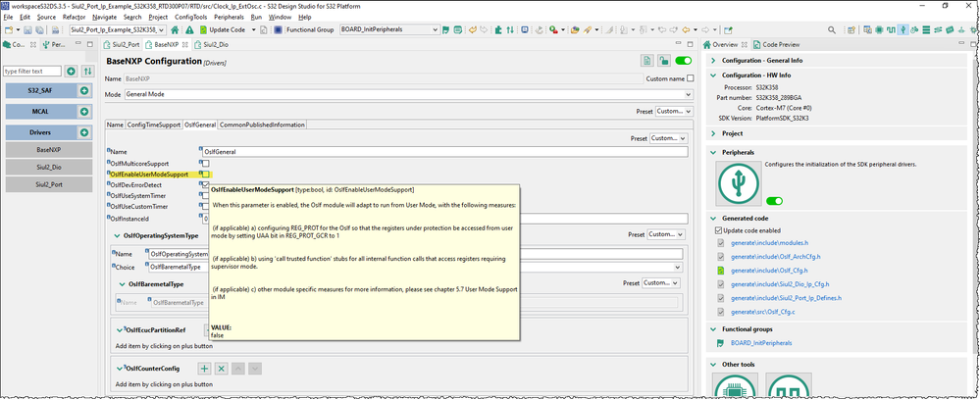Select the ConfigTimeSupport tab

click(154, 125)
